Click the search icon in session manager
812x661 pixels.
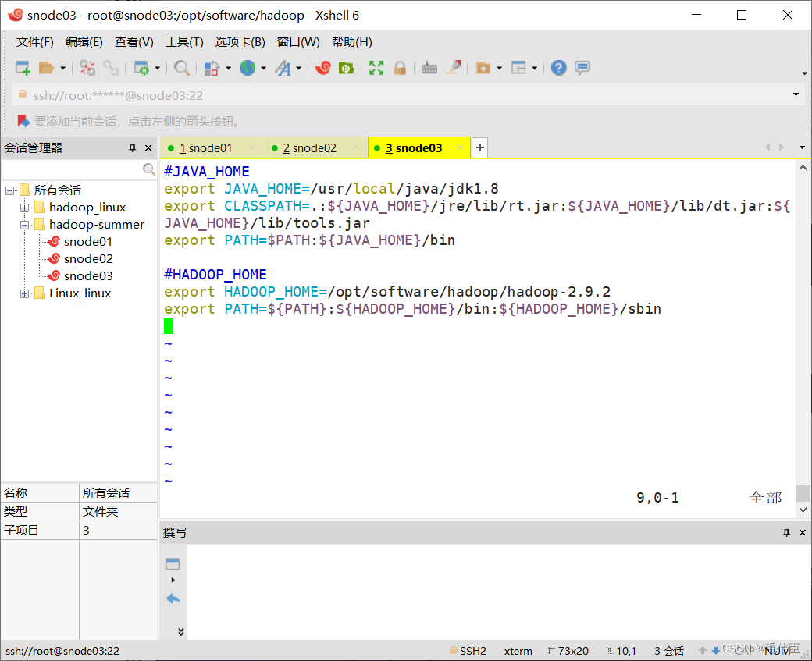[149, 169]
